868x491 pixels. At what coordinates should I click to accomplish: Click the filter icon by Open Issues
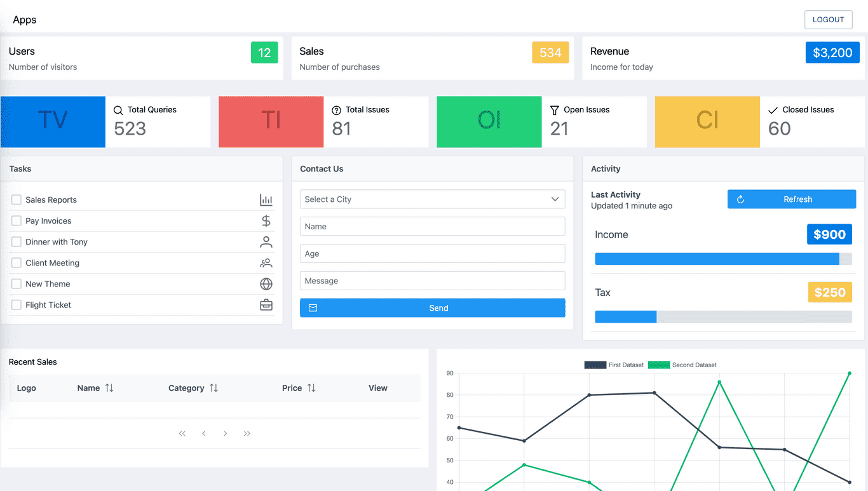[554, 110]
